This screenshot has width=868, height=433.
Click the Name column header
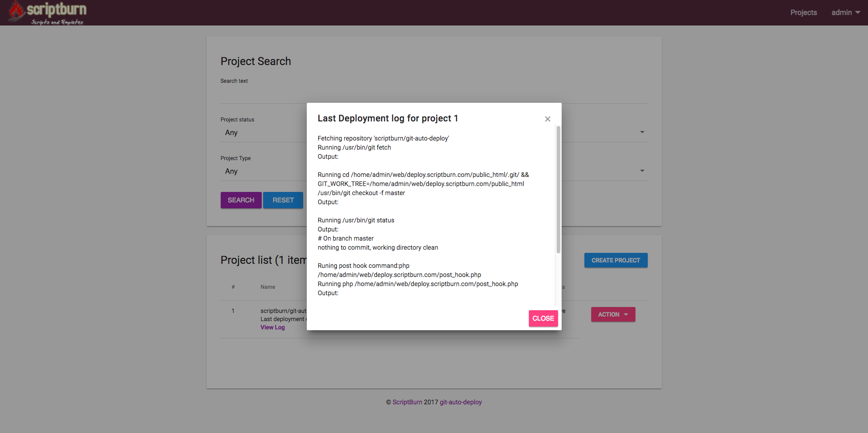click(268, 287)
